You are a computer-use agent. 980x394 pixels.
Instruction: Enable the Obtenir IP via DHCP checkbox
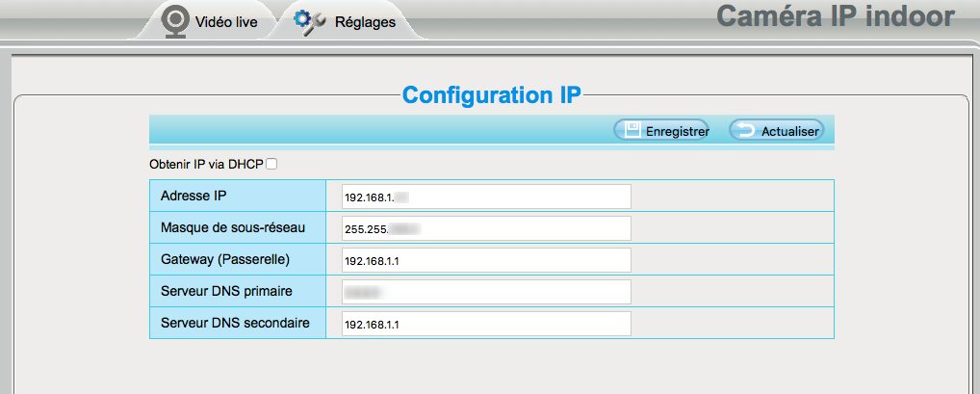point(271,164)
